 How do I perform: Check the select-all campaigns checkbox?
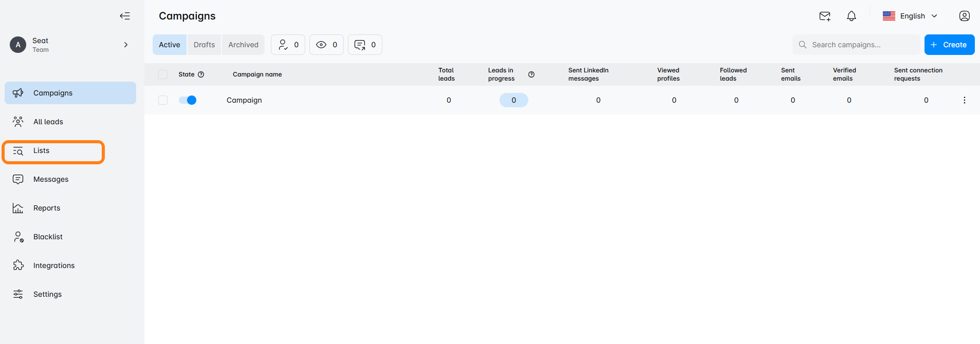163,74
